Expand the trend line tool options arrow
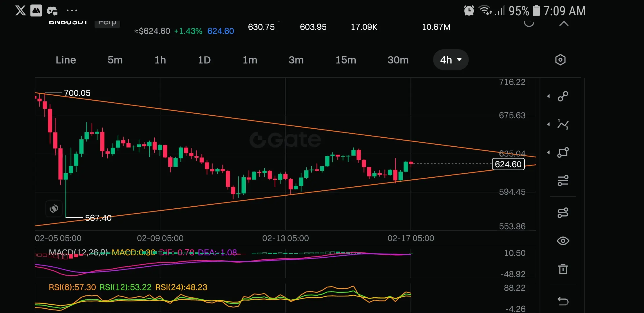 [548, 96]
